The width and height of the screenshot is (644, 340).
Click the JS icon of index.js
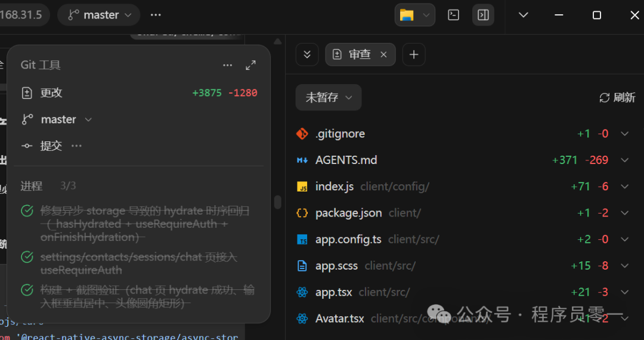coord(302,187)
